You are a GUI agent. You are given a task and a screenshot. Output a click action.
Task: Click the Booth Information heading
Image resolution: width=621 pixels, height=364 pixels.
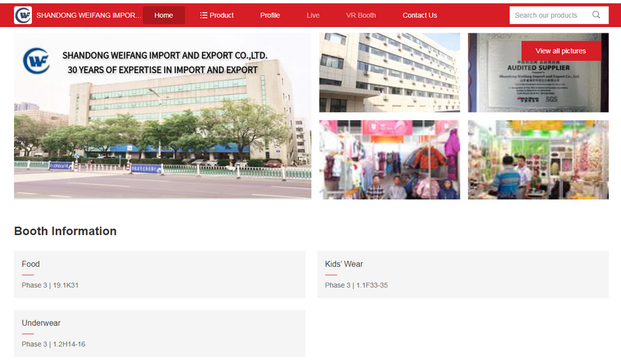pos(65,231)
